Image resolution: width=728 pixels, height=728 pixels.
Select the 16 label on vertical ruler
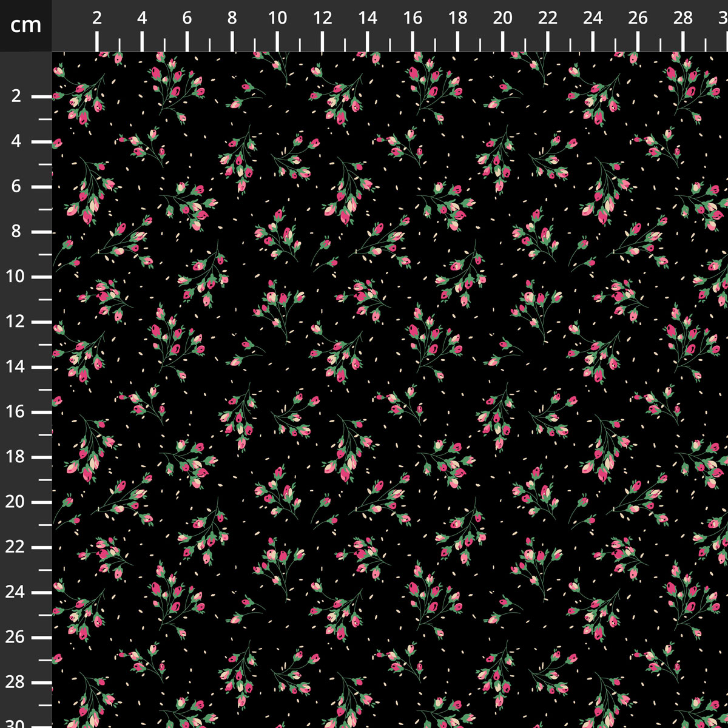click(x=16, y=412)
